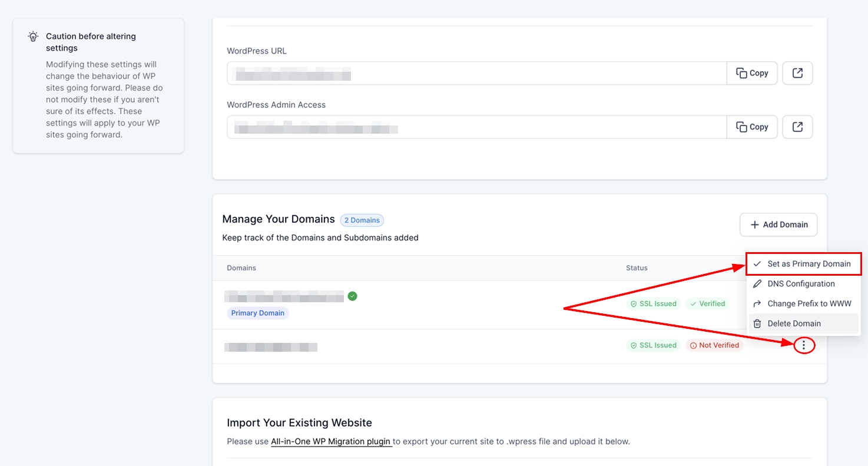Click the Primary Domain label badge
The image size is (868, 466).
(257, 313)
